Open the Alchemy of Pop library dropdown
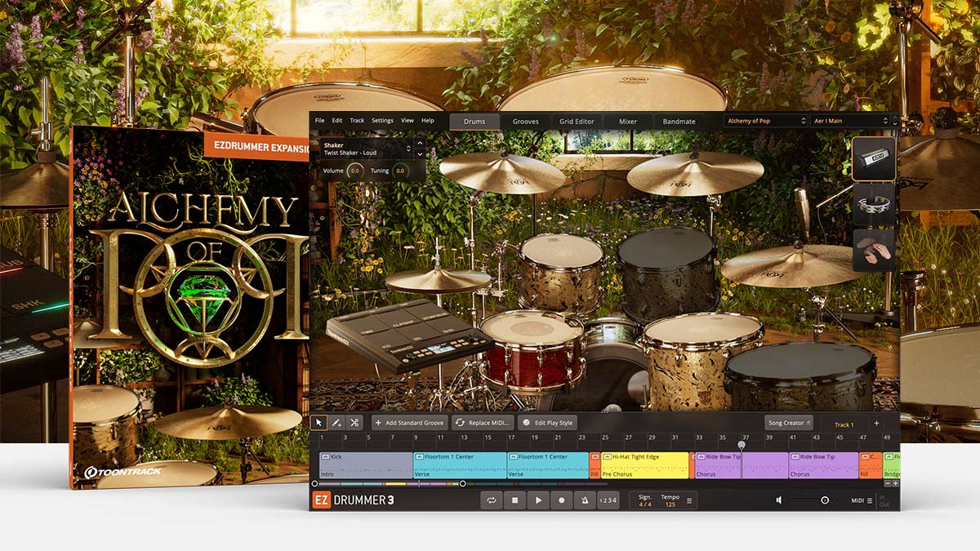This screenshot has height=551, width=980. 765,121
